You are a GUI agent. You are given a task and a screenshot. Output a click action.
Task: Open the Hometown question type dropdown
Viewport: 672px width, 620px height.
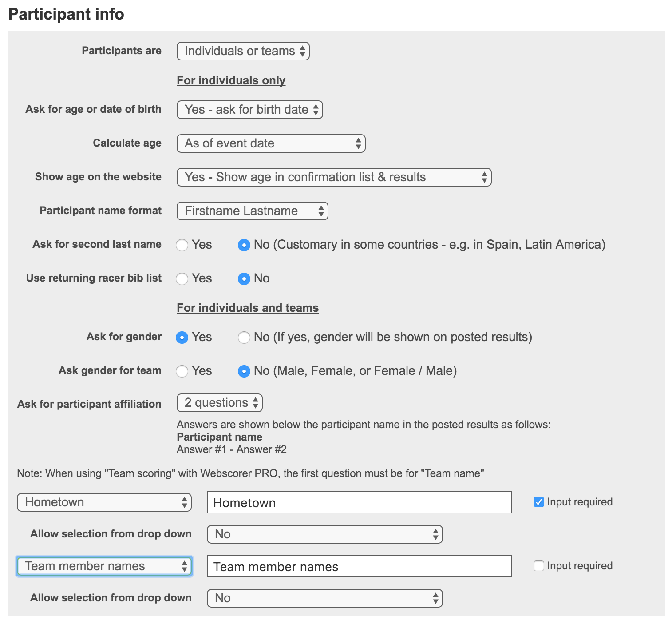pyautogui.click(x=104, y=502)
